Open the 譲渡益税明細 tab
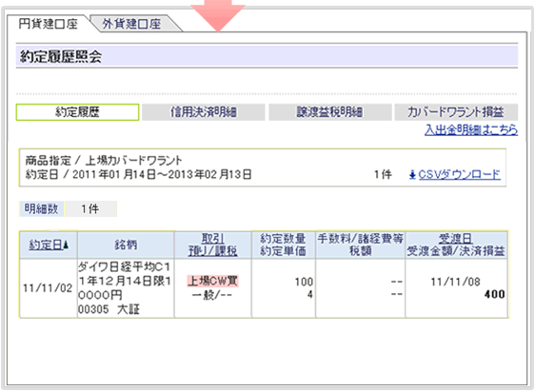This screenshot has width=535, height=392. coord(330,112)
